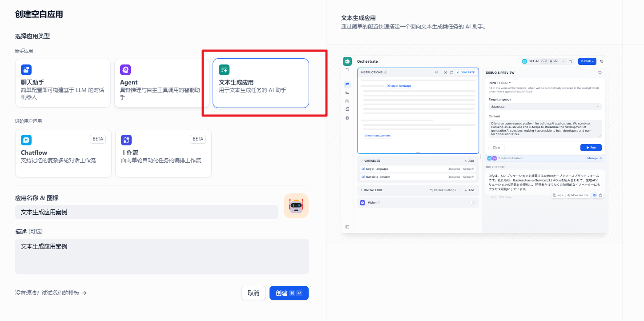Click the purple Agent type icon

(x=125, y=70)
